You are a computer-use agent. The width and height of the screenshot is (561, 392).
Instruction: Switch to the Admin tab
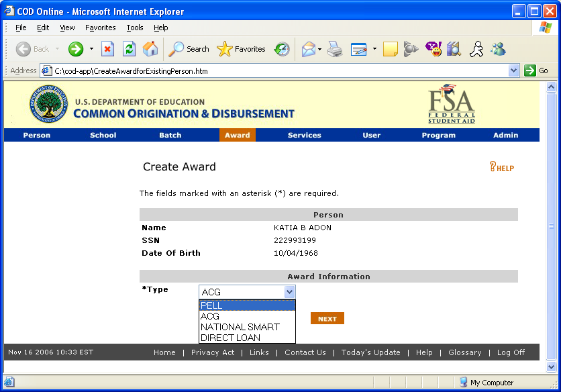[x=505, y=135]
